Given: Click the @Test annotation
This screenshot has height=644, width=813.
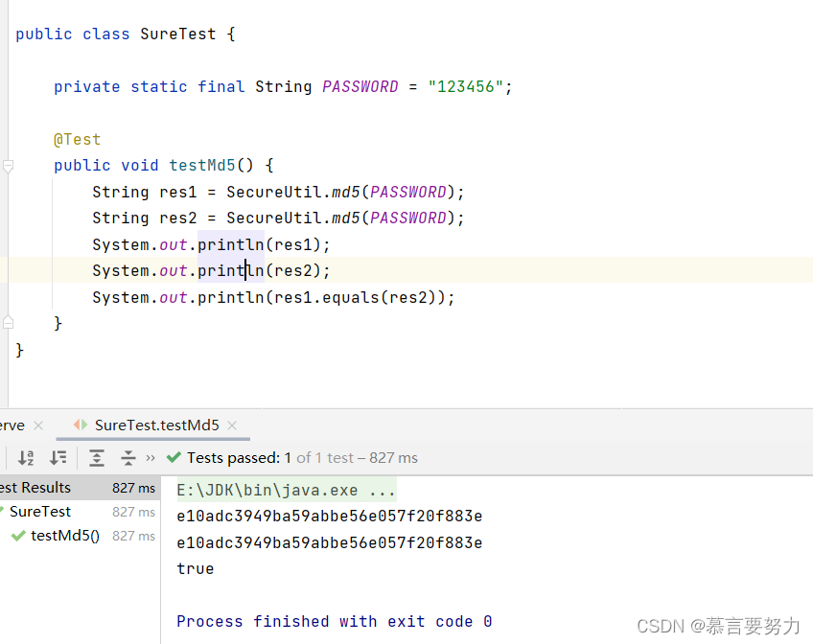Looking at the screenshot, I should 78,139.
